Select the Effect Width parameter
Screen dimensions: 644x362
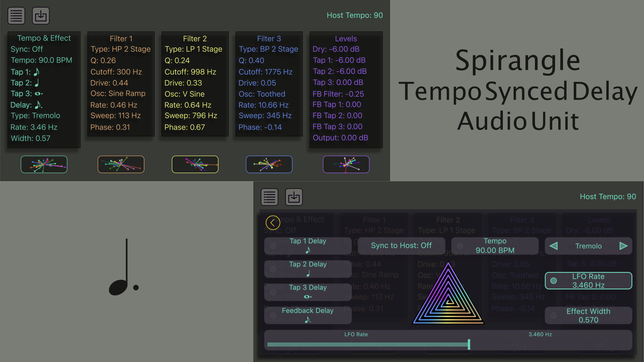(588, 315)
